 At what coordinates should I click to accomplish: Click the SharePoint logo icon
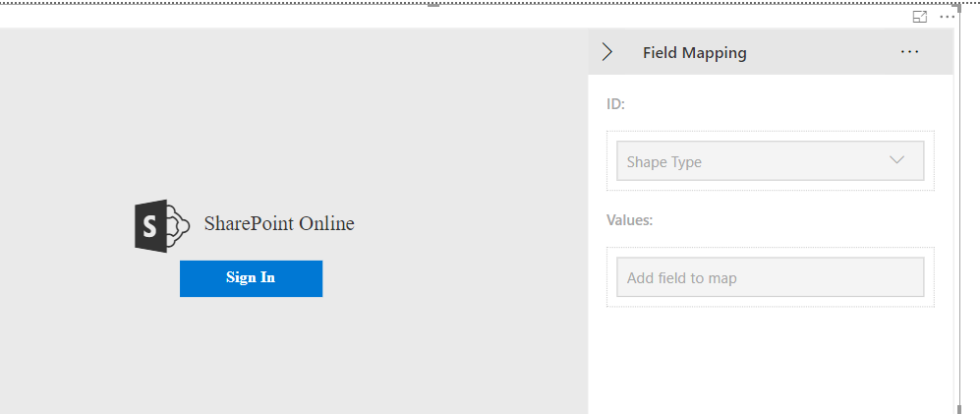[161, 226]
